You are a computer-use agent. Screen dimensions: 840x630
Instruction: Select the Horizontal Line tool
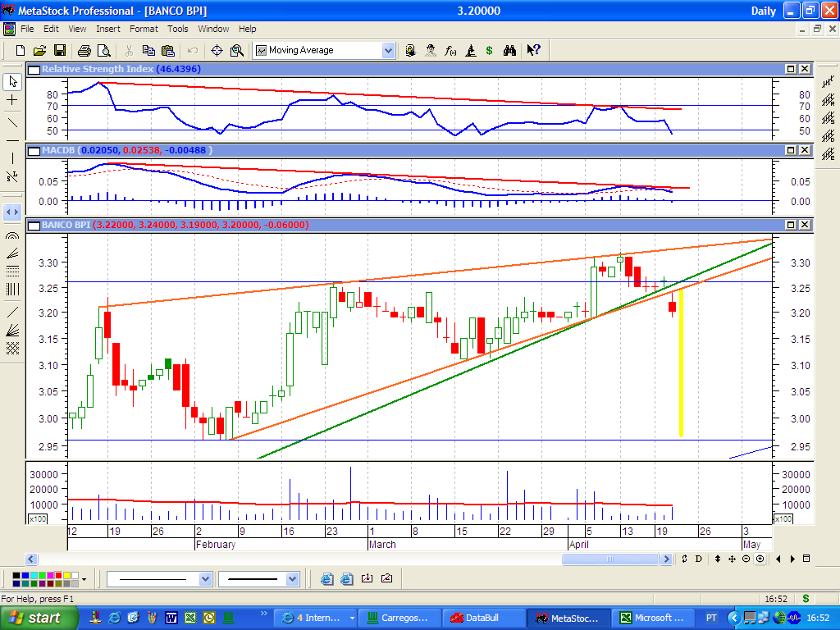tap(12, 140)
